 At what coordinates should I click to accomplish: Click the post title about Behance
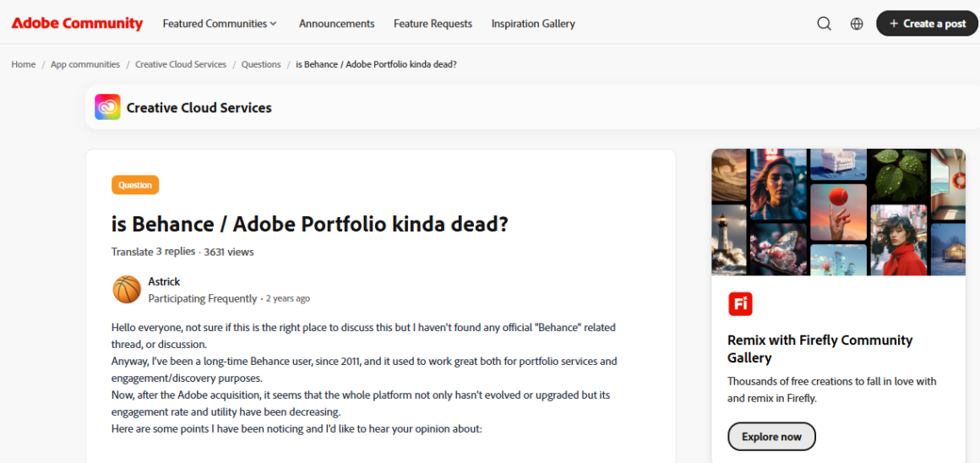click(x=310, y=223)
